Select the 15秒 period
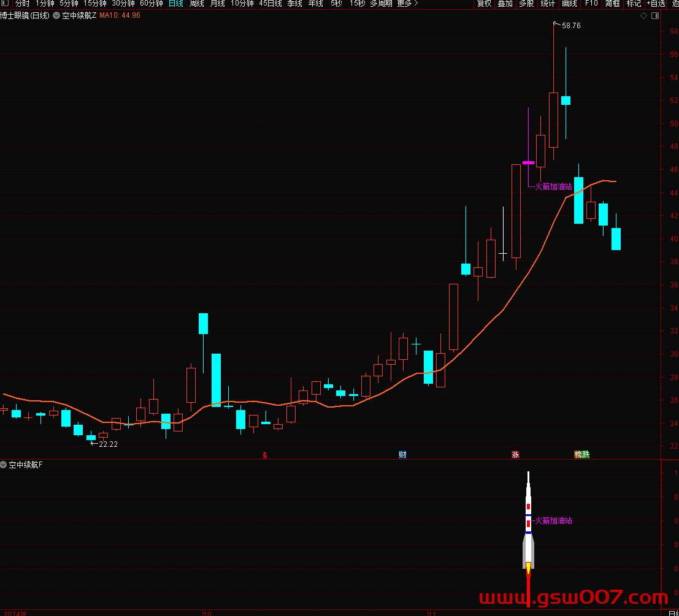This screenshot has height=616, width=679. 357,4
